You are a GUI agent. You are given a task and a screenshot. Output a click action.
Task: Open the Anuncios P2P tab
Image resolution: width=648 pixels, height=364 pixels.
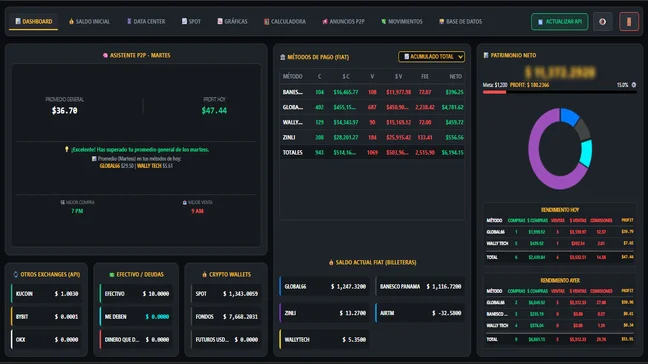[343, 21]
